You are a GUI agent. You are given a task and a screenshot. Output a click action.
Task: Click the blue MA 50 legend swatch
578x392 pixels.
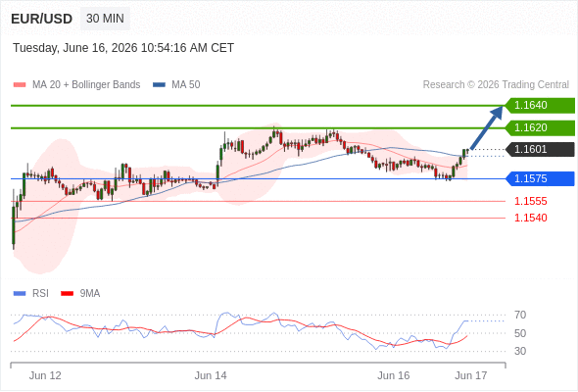[159, 85]
